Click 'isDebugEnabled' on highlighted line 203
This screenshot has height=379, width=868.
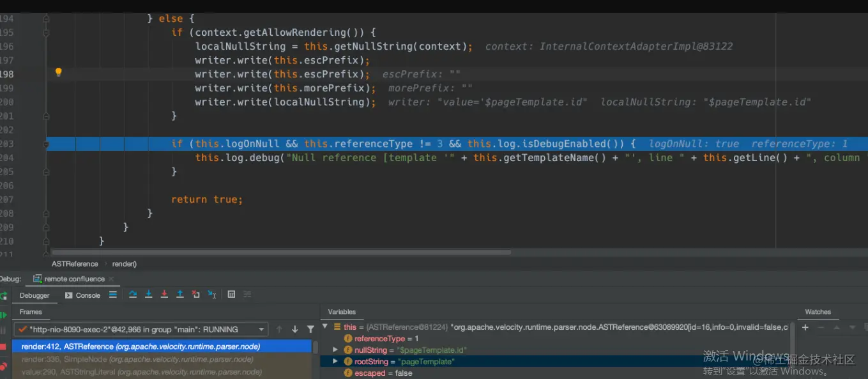(564, 144)
